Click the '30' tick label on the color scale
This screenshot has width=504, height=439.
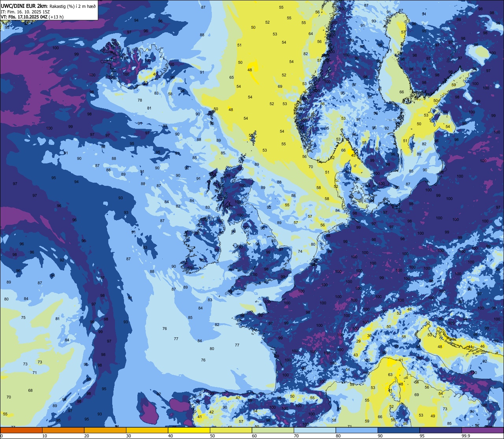(x=128, y=435)
